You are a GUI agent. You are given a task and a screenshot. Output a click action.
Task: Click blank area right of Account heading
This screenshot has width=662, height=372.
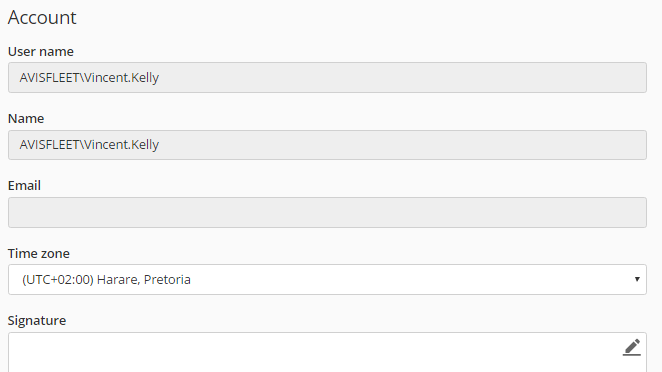click(x=363, y=18)
